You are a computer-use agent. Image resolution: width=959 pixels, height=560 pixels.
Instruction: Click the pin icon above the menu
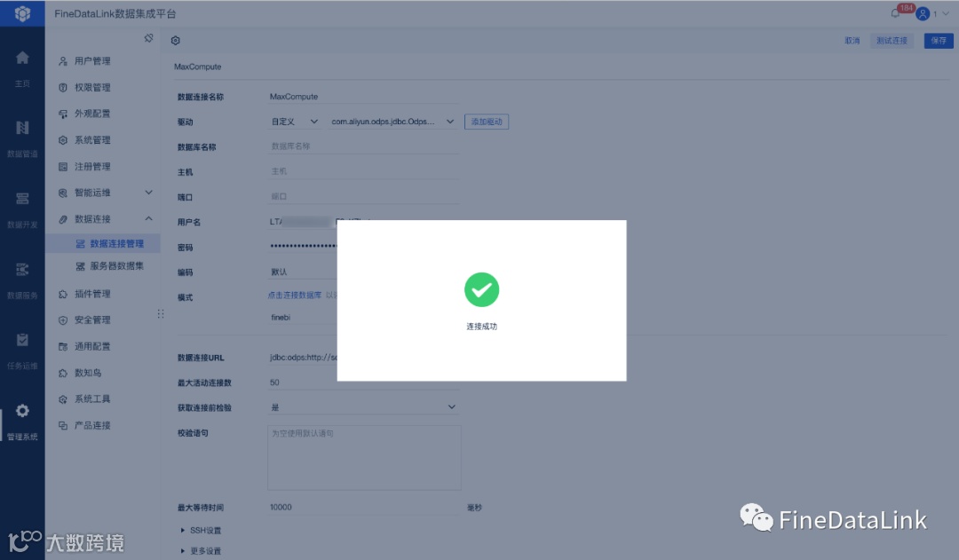click(x=148, y=38)
